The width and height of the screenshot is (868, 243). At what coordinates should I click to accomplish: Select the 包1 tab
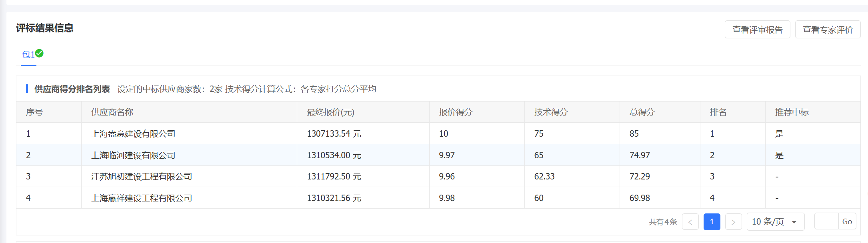click(x=28, y=54)
